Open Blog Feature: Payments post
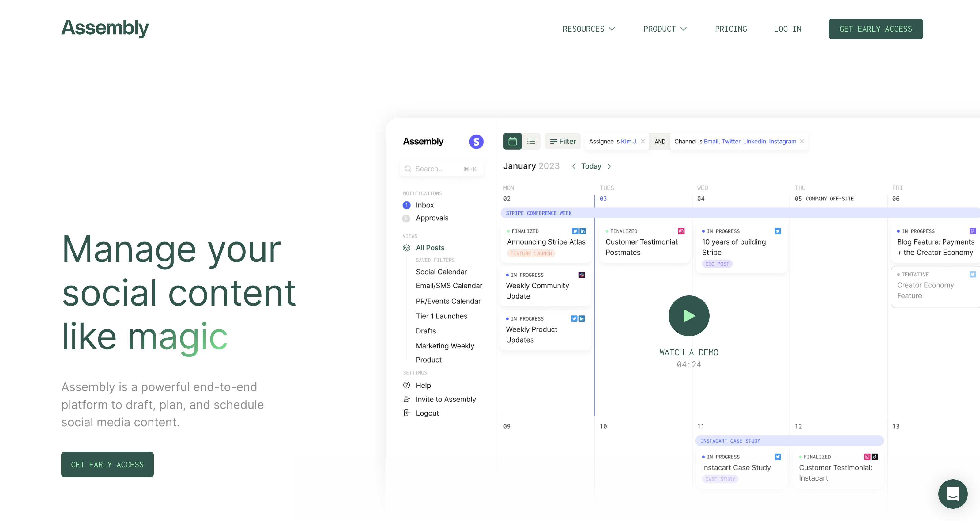Screen dimensions: 980x521 pyautogui.click(x=936, y=243)
